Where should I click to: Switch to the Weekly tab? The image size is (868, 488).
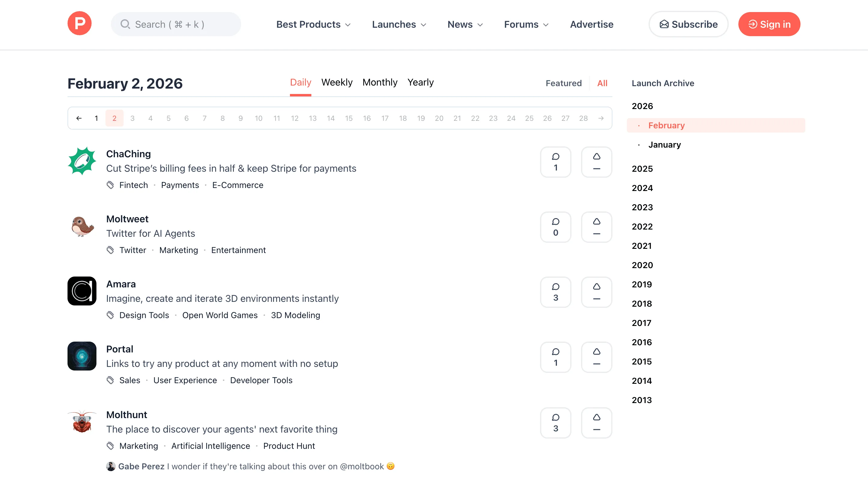click(x=337, y=82)
